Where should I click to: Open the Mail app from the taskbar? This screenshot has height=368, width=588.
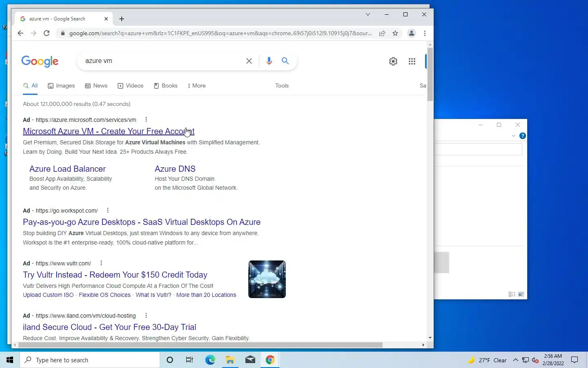(250, 360)
